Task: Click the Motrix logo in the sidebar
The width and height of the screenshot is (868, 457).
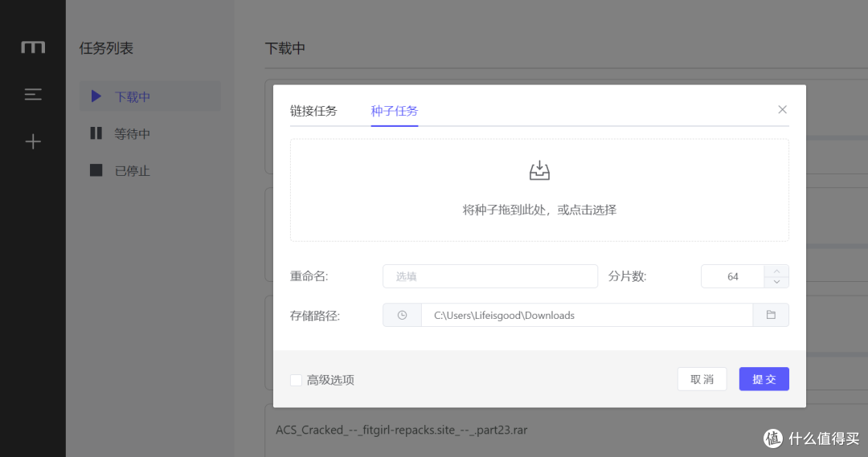Action: pyautogui.click(x=33, y=47)
